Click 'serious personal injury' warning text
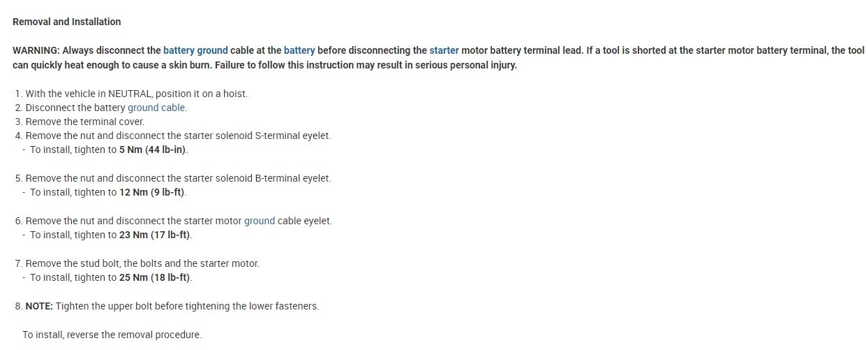Screen dimensions: 868x350 462,66
